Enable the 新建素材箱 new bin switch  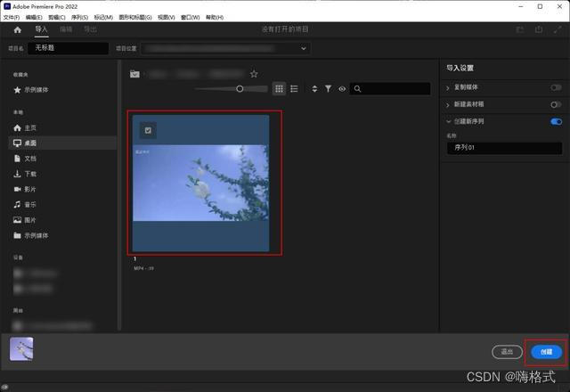click(x=556, y=105)
